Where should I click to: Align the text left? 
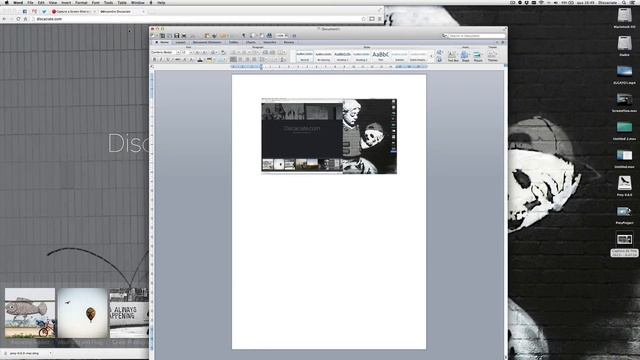pyautogui.click(x=233, y=60)
